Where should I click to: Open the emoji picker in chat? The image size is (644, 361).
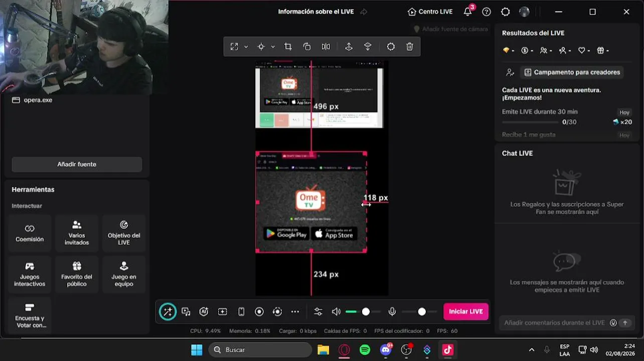(613, 323)
